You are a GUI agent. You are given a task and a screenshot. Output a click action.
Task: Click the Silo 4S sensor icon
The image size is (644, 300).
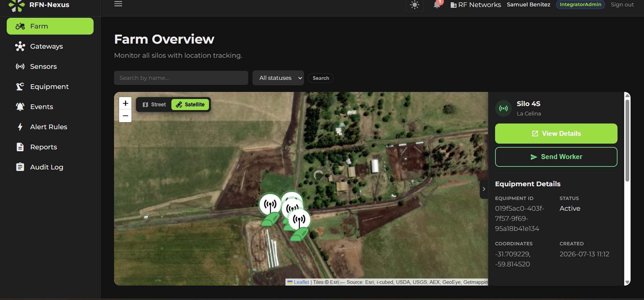coord(503,108)
